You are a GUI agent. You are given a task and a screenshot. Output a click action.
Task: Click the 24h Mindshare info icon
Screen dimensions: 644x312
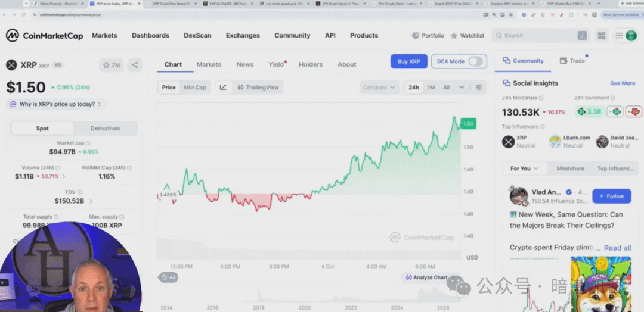[541, 98]
